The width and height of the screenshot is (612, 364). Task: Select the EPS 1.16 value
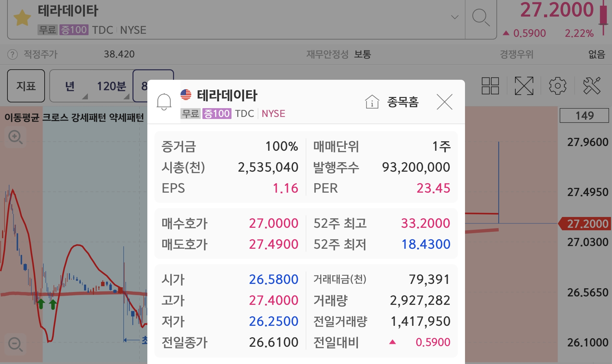[286, 188]
